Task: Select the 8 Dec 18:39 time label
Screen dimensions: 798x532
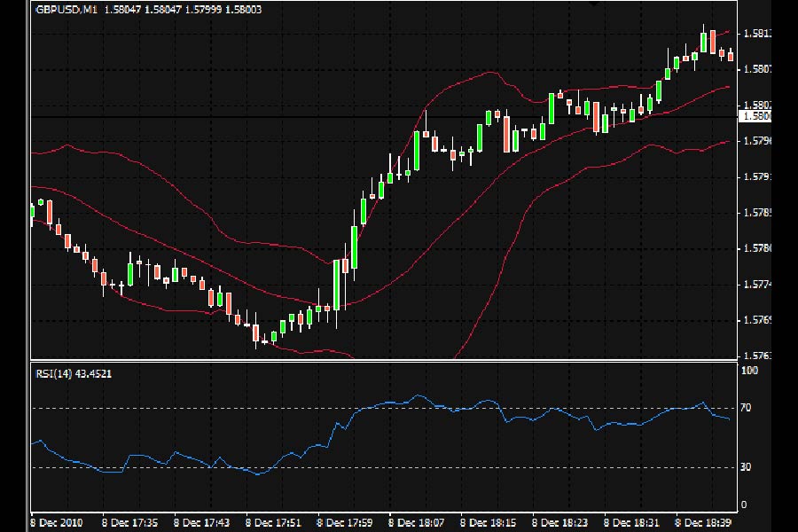Action: (703, 523)
